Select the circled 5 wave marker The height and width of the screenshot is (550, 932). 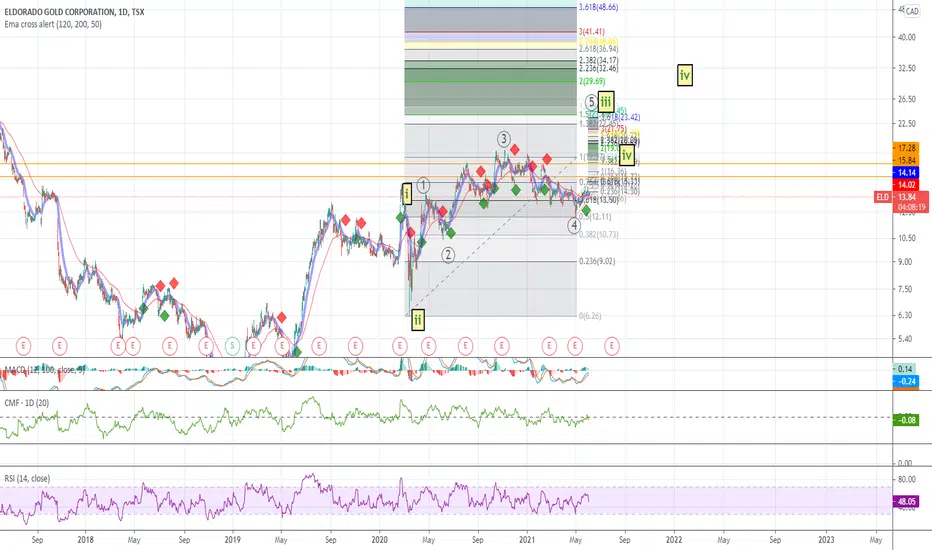[x=591, y=102]
